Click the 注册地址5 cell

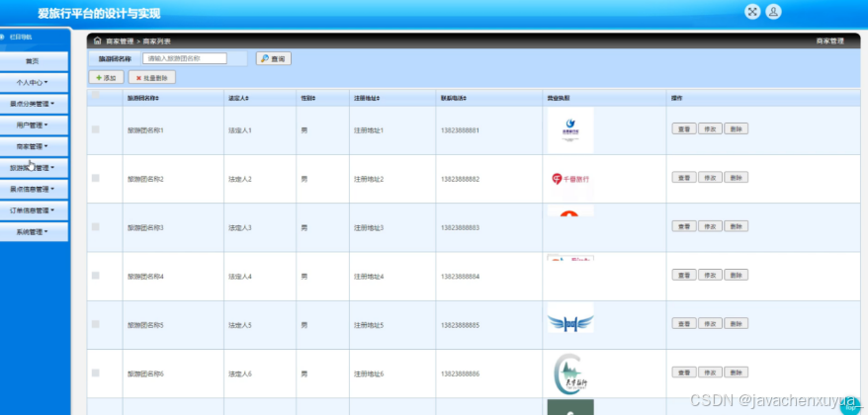click(369, 325)
